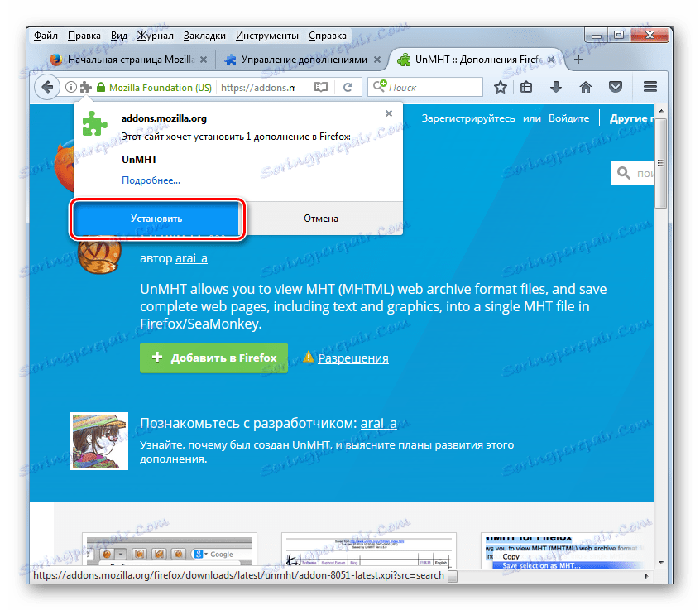Viewport: 700px width, 610px height.
Task: Click the Установить button
Action: coord(156,219)
